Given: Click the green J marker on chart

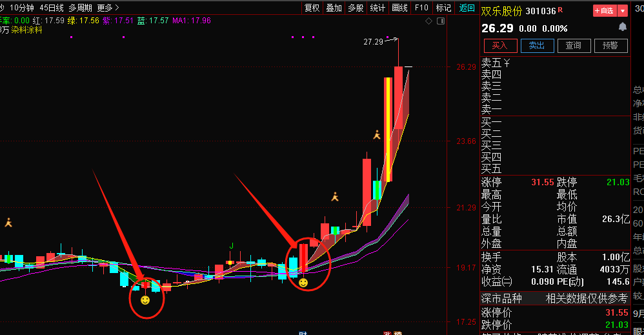Looking at the screenshot, I should pyautogui.click(x=231, y=246).
